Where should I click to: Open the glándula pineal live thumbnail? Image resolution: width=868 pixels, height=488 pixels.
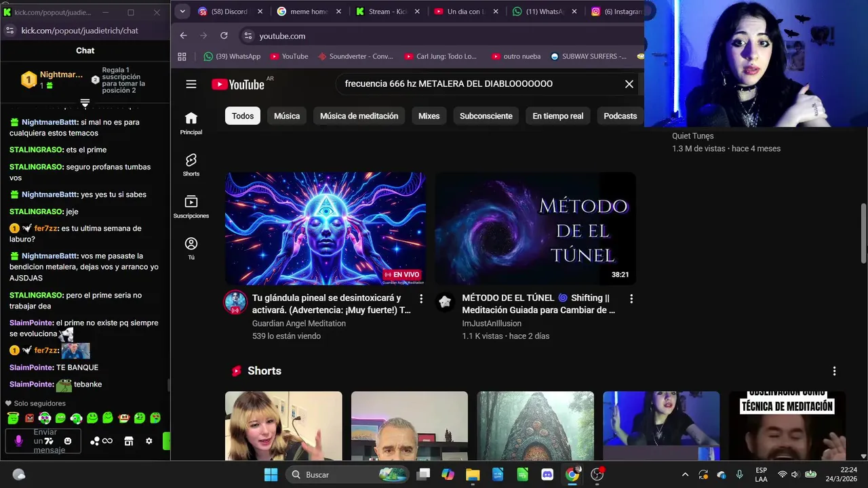(x=325, y=228)
